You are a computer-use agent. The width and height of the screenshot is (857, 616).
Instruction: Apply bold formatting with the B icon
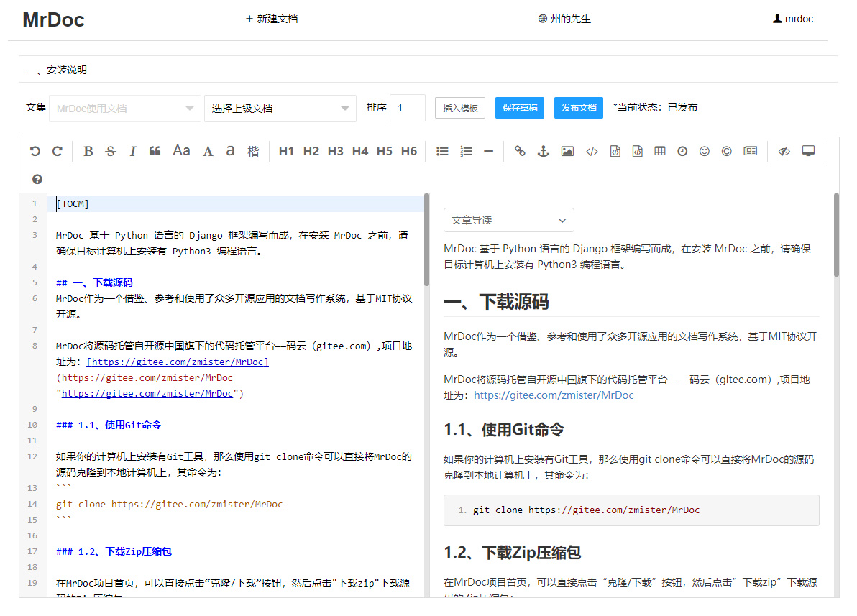point(88,151)
